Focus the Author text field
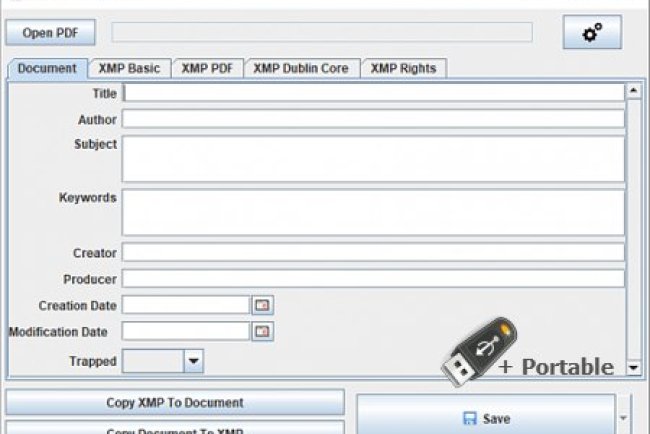 tap(373, 119)
